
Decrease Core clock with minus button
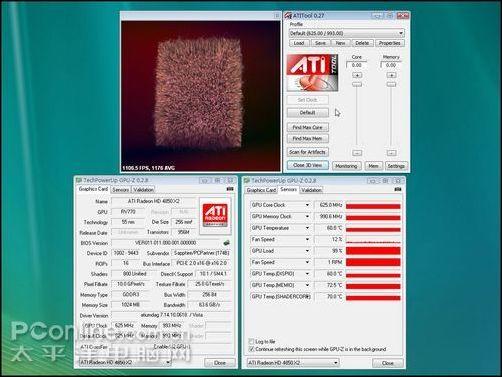point(357,153)
